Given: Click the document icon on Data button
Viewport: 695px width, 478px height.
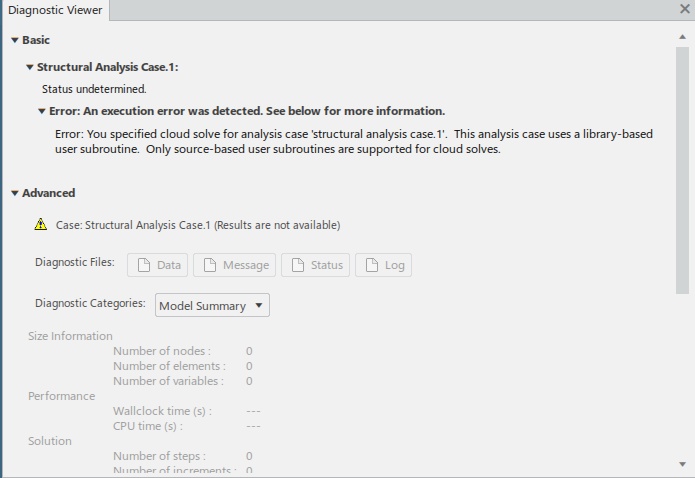Looking at the screenshot, I should pyautogui.click(x=144, y=265).
